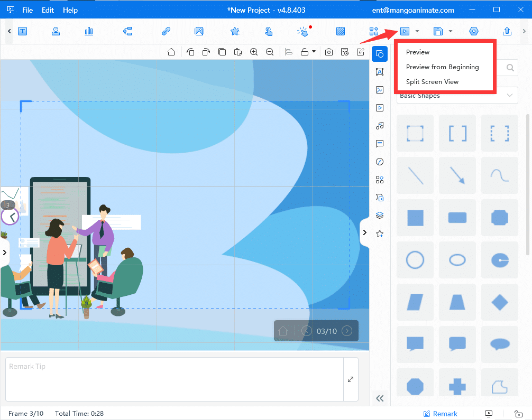Click the zoom in canvas icon
Viewport: 532px width, 420px height.
click(254, 52)
